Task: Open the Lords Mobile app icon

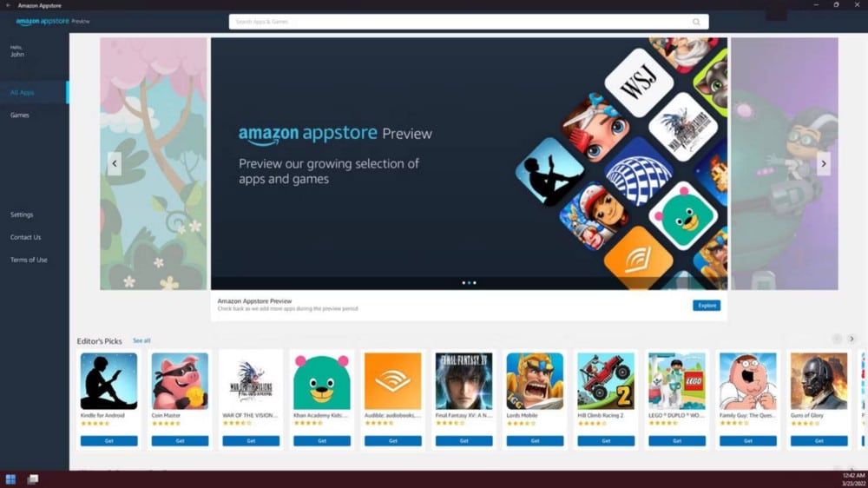Action: pos(535,381)
